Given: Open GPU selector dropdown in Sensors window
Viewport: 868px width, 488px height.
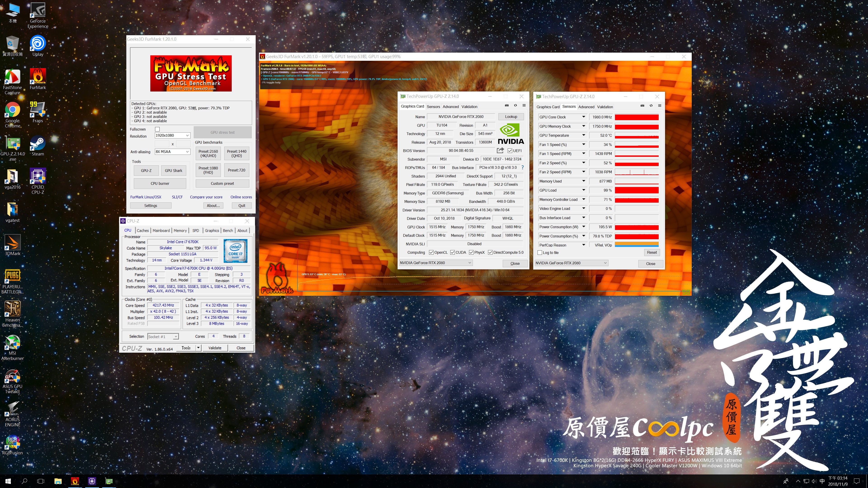Looking at the screenshot, I should tap(571, 263).
